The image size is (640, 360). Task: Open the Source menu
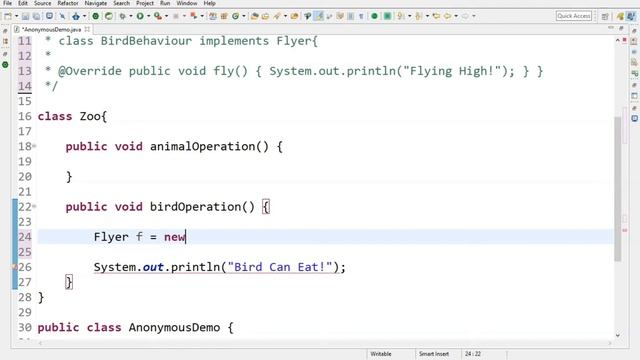pyautogui.click(x=42, y=3)
